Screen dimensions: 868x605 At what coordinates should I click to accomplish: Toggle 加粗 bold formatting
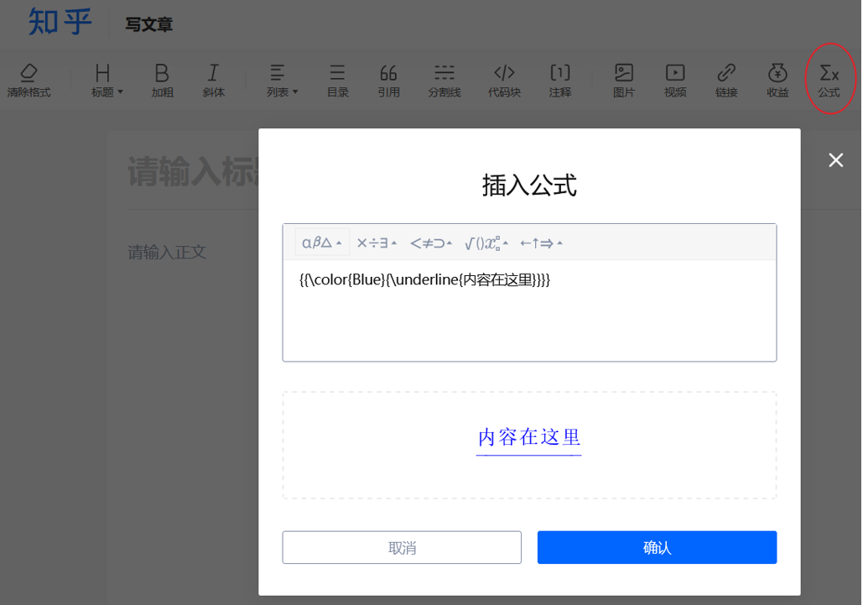162,81
